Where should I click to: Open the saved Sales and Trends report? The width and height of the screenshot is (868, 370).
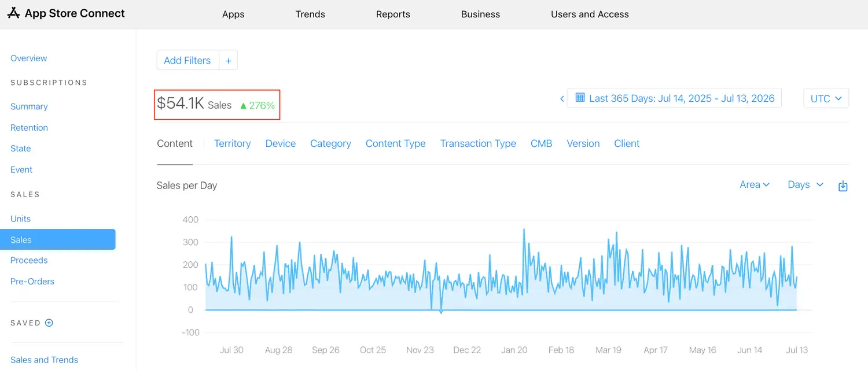tap(44, 360)
